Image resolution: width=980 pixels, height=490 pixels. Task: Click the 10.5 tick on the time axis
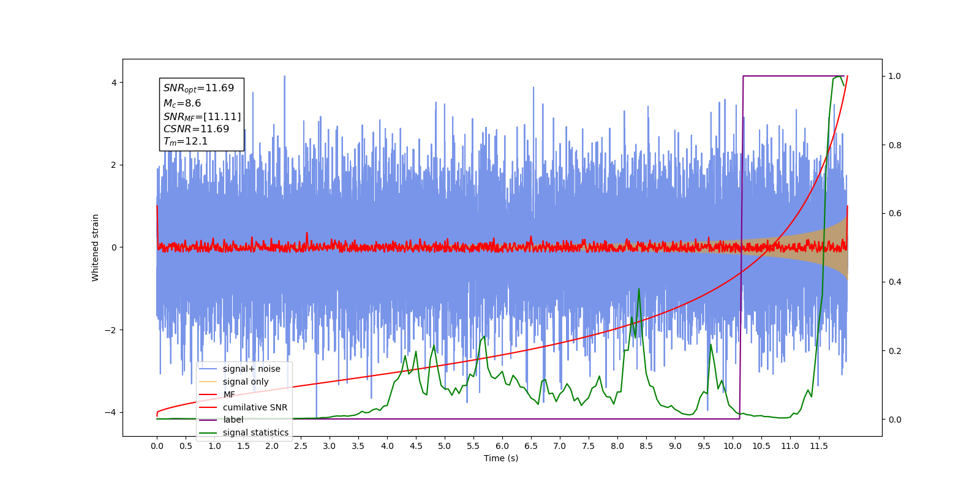click(x=761, y=446)
